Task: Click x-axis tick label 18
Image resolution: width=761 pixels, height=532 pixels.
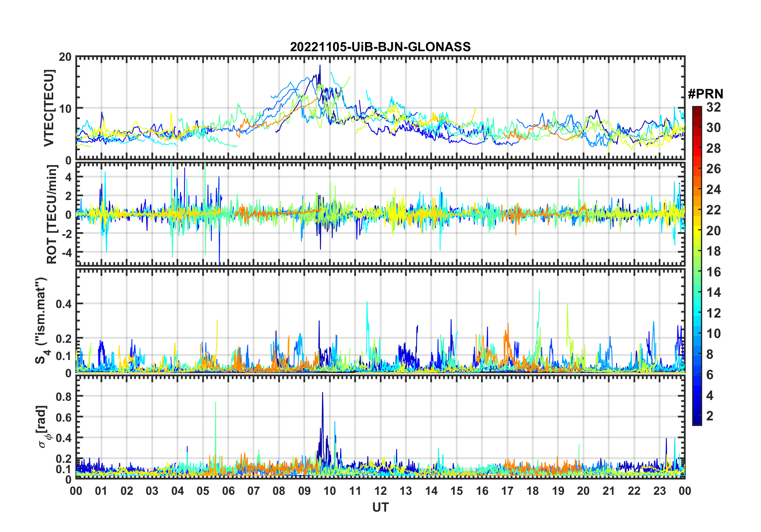Action: click(x=533, y=491)
